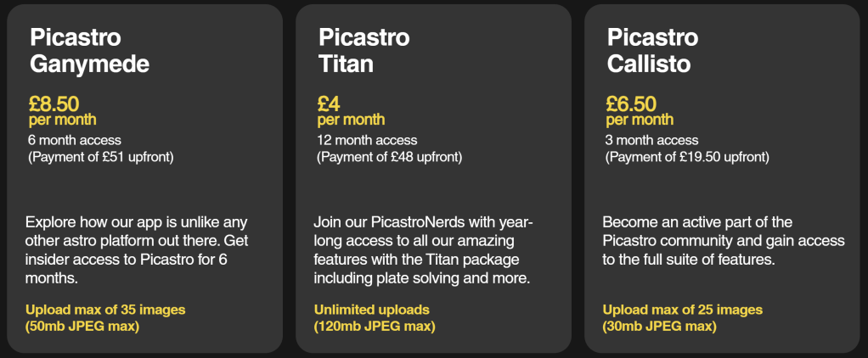The height and width of the screenshot is (358, 868).
Task: Click the Payment of £19.50 upfront note
Action: [687, 157]
